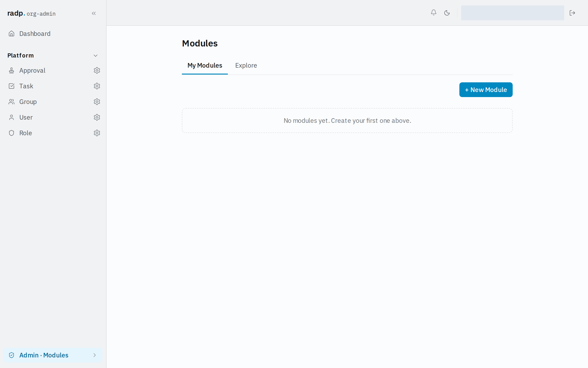Click the Task checkbox icon

(11, 86)
